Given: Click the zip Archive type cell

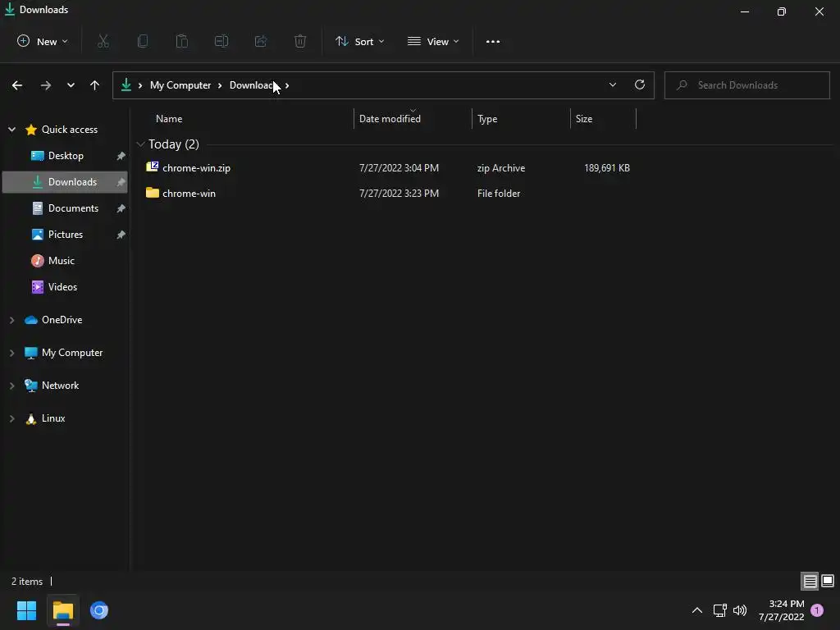Looking at the screenshot, I should (501, 167).
